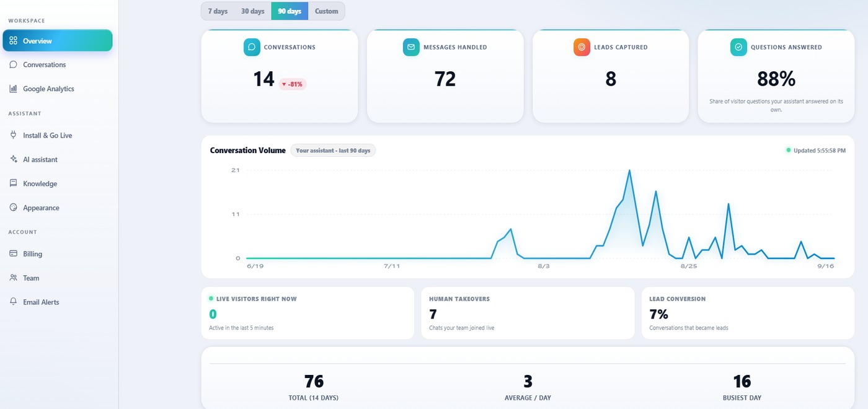Image resolution: width=868 pixels, height=409 pixels.
Task: Click the Busiest Day value 16
Action: coord(742,381)
